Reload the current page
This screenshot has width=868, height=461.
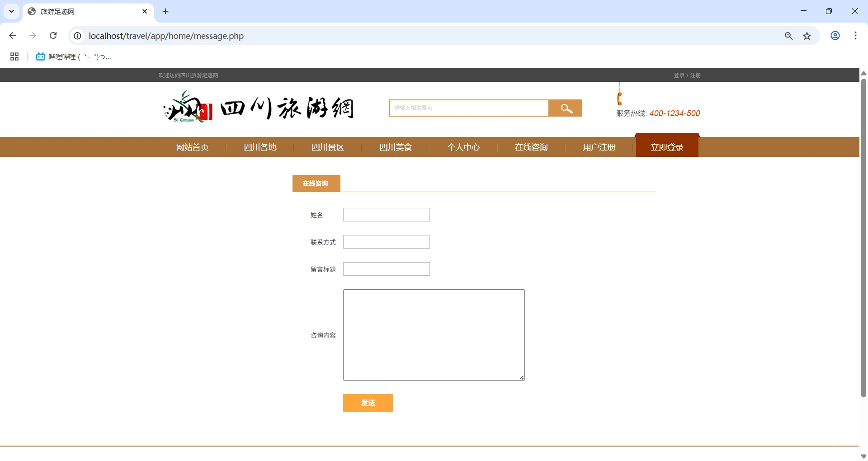tap(53, 35)
